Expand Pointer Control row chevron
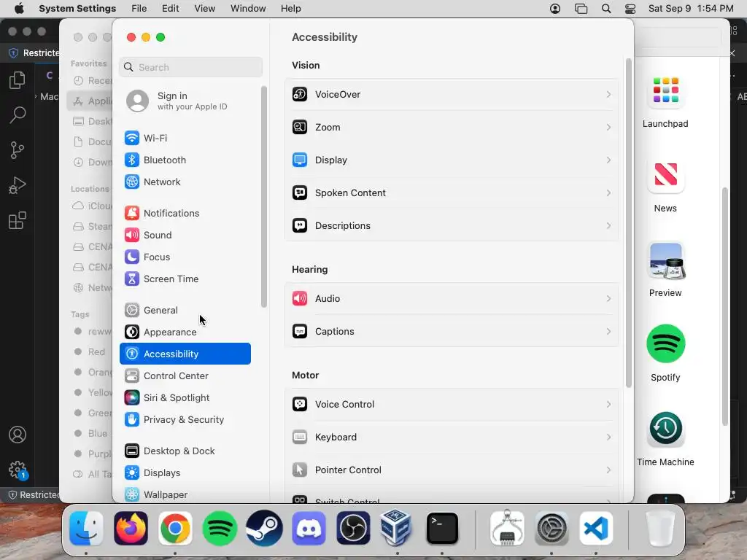The height and width of the screenshot is (560, 747). pos(608,470)
